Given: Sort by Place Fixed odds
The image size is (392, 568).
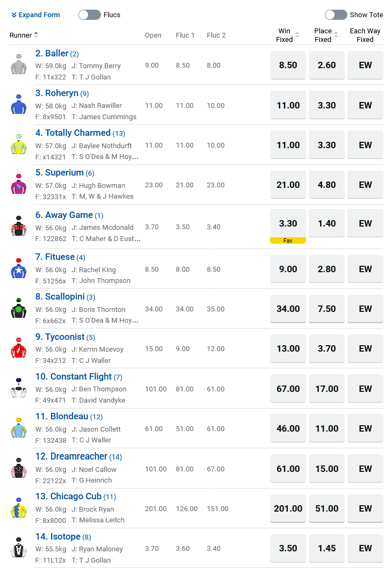Looking at the screenshot, I should [x=336, y=35].
